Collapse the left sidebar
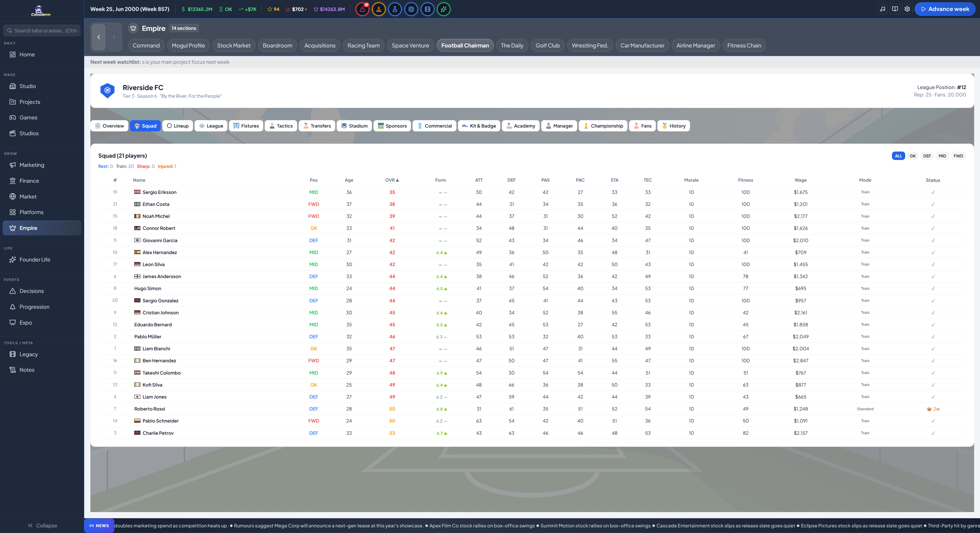This screenshot has height=533, width=980. pyautogui.click(x=42, y=525)
